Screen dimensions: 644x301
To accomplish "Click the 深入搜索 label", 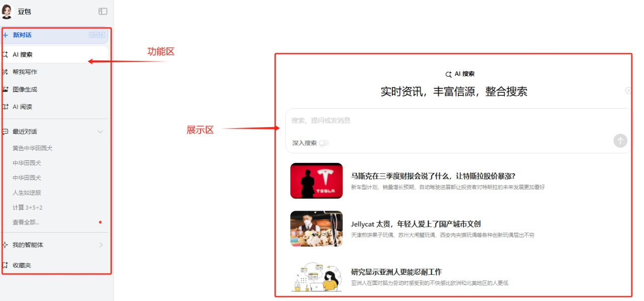I will pyautogui.click(x=304, y=143).
